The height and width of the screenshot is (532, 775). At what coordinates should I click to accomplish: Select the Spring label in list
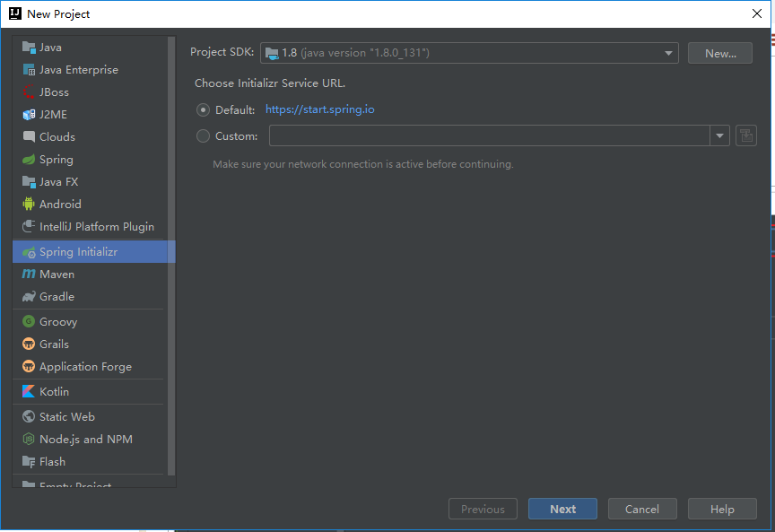[57, 159]
